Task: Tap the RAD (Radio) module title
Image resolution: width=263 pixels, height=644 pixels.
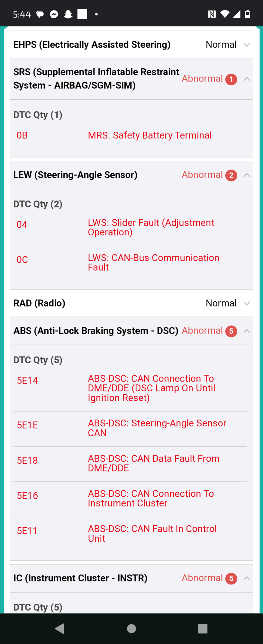Action: click(x=39, y=303)
